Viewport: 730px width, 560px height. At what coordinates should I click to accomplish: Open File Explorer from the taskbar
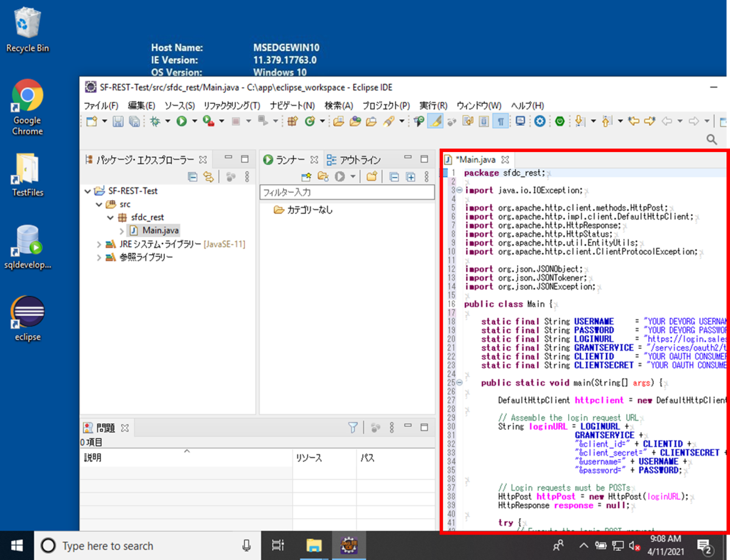pos(313,545)
